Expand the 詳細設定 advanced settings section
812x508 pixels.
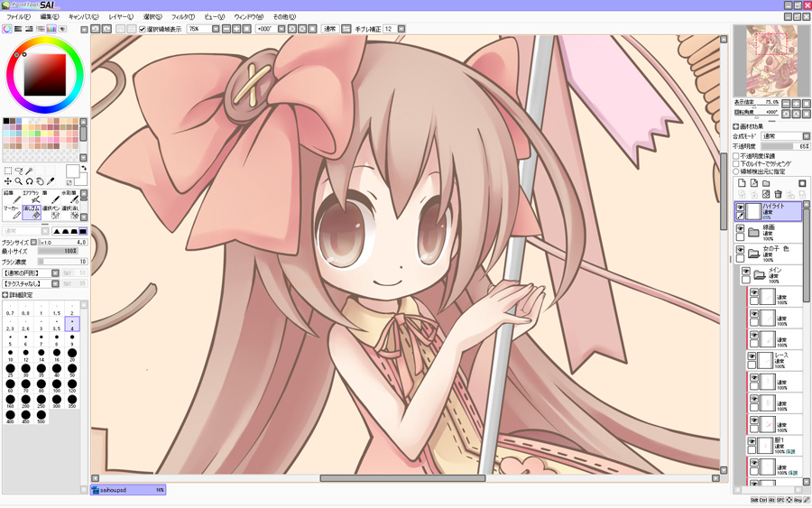[5, 295]
